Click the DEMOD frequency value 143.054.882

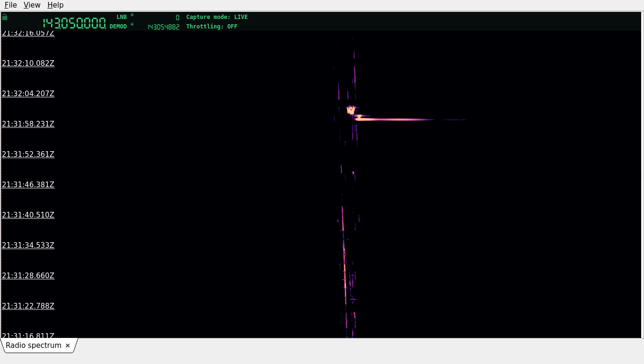click(163, 27)
